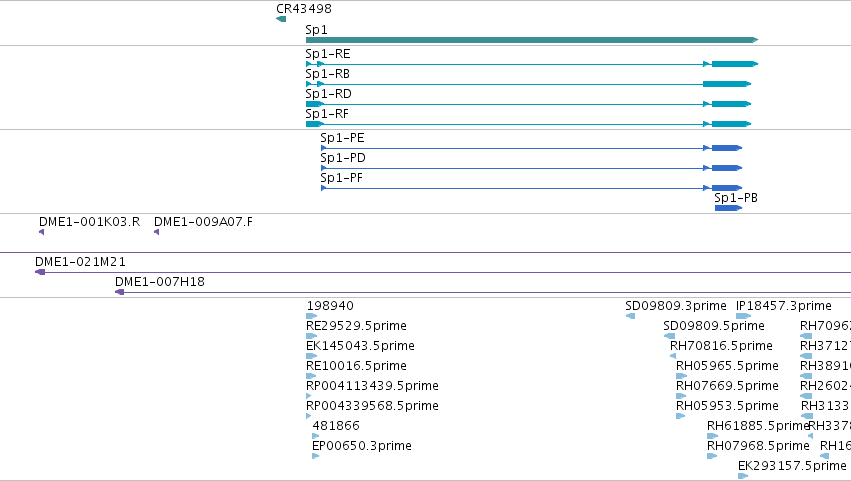Click the CR43498 gene label
851x481 pixels.
click(x=304, y=9)
